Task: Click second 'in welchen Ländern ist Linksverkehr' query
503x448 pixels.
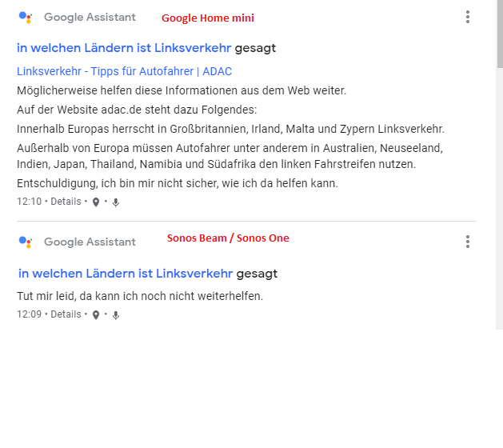Action: point(126,274)
